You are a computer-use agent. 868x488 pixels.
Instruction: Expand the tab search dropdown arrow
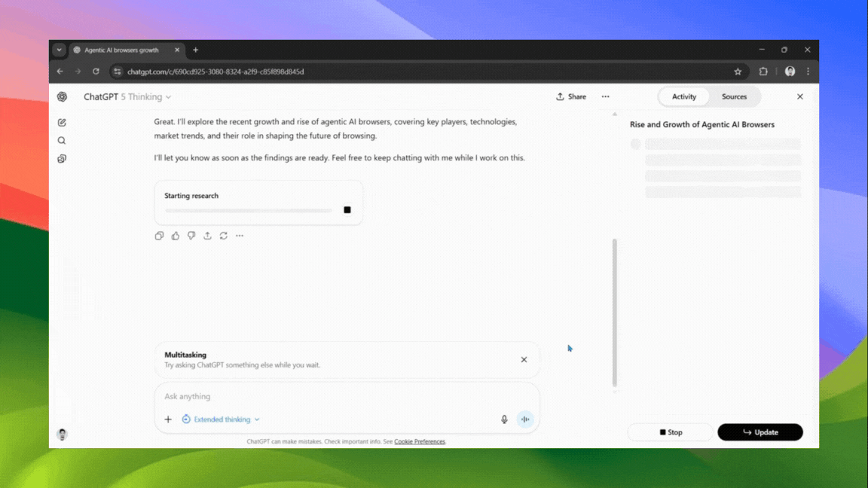click(60, 50)
